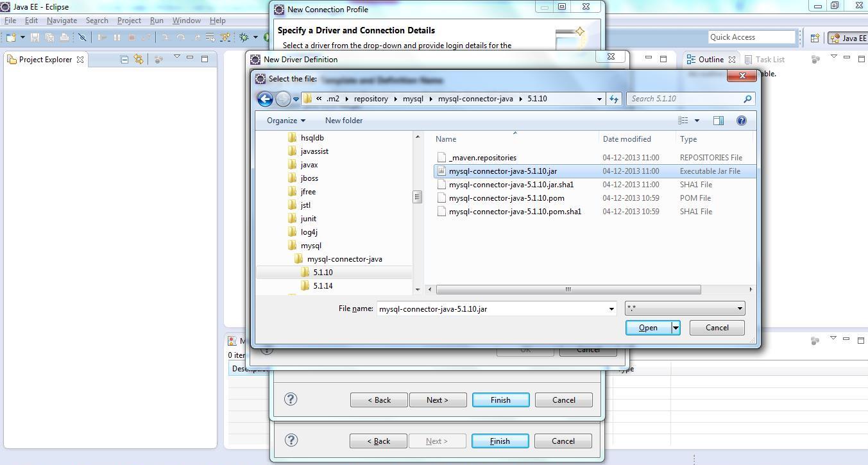
Task: Open the New wizard dropdown arrow
Action: coord(22,37)
